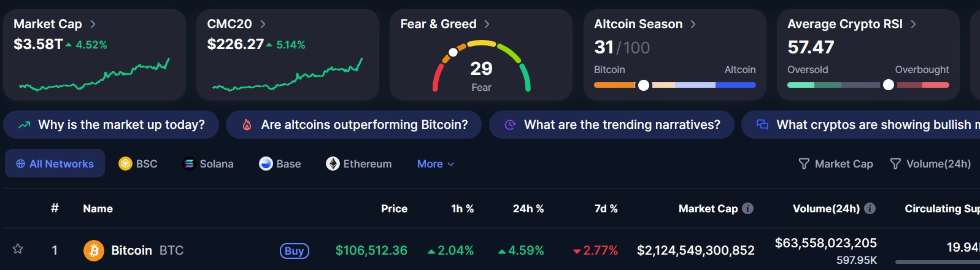Toggle the Volume(24h) filter
Image resolution: width=980 pixels, height=270 pixels.
[x=930, y=164]
